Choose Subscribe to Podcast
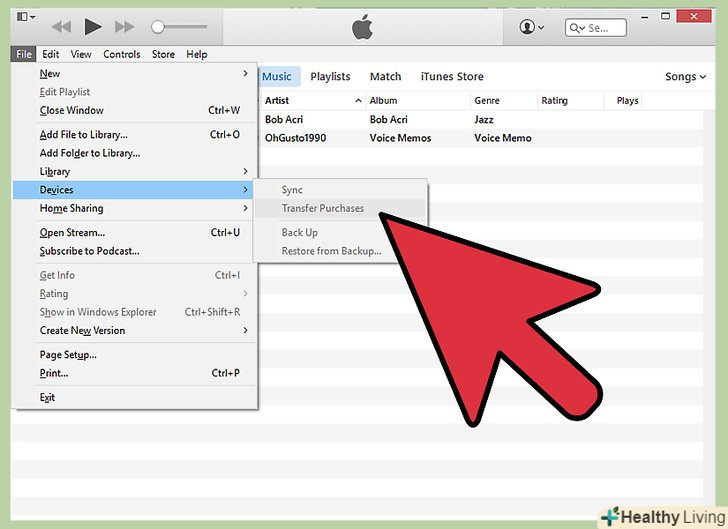Image resolution: width=728 pixels, height=529 pixels. 135,251
